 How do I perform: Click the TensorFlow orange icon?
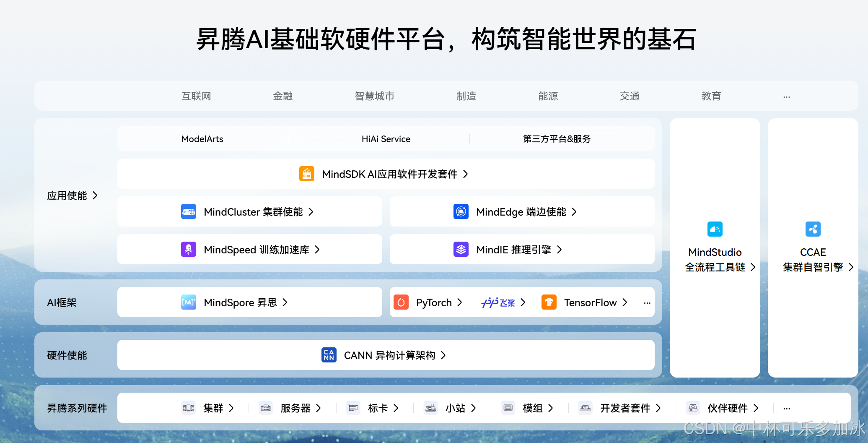click(x=549, y=302)
